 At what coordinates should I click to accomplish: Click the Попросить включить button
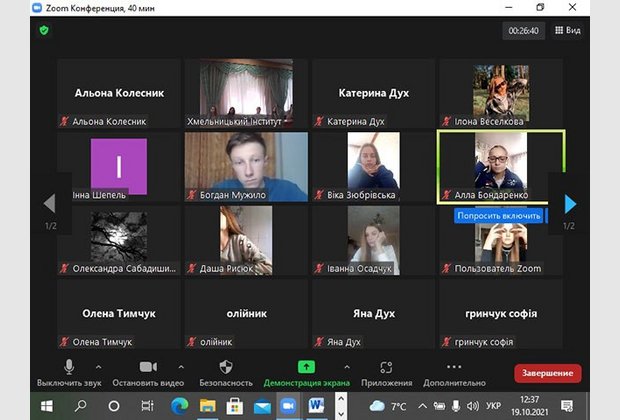(x=500, y=215)
